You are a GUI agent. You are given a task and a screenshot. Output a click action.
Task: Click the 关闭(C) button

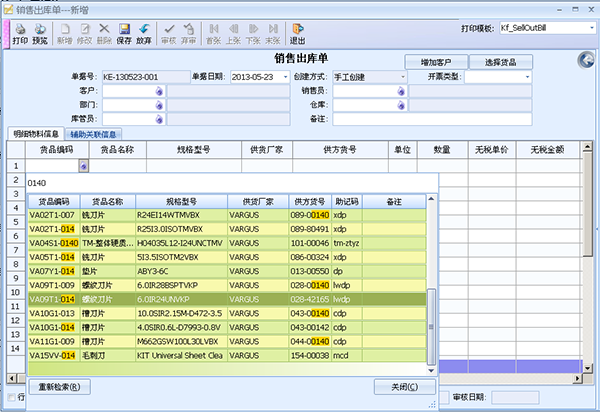click(x=404, y=387)
